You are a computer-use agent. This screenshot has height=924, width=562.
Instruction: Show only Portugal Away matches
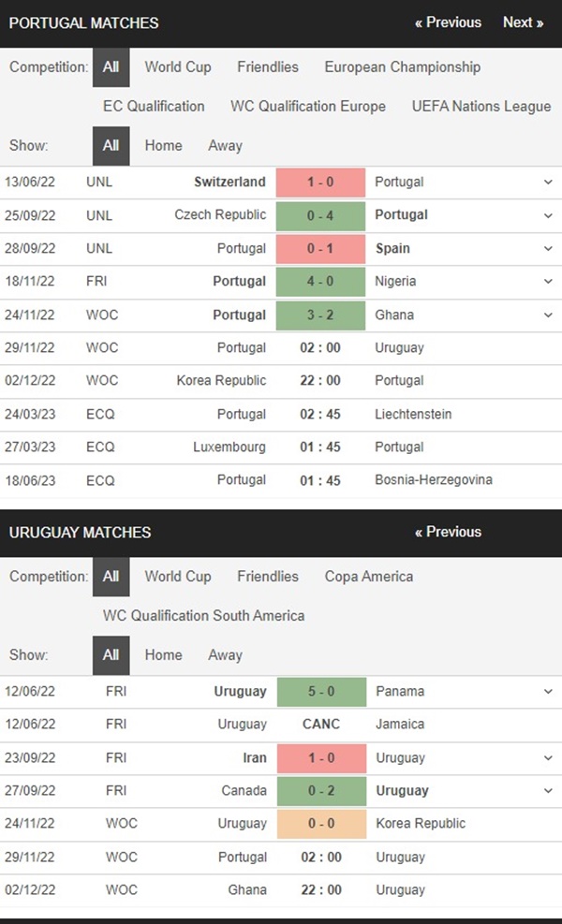(225, 146)
